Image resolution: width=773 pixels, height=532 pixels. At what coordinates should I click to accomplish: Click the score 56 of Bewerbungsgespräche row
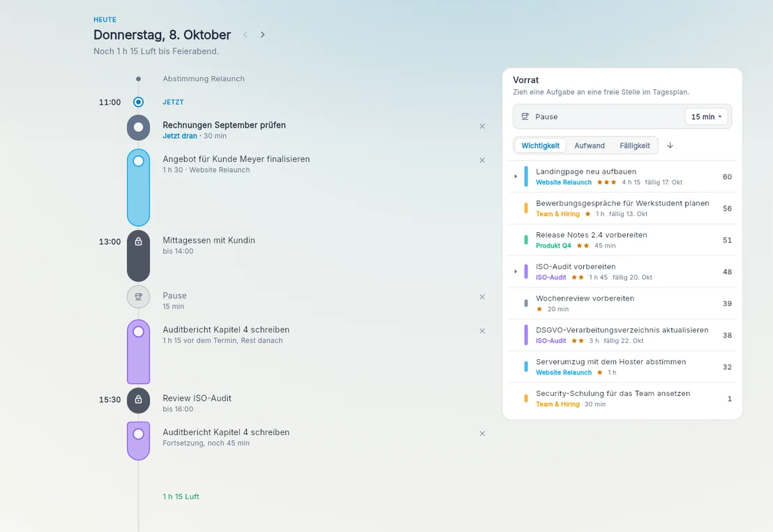(x=727, y=208)
